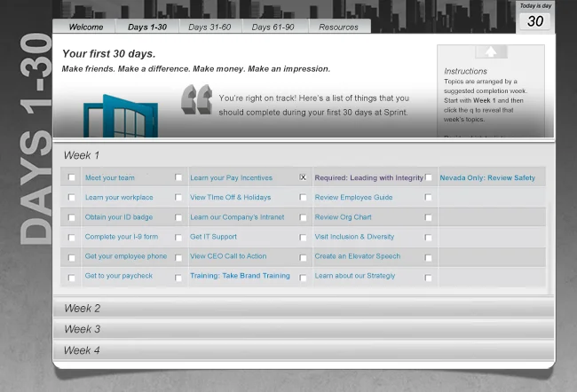
Task: Uncheck the Leading with Integrity checkbox
Action: coord(303,177)
